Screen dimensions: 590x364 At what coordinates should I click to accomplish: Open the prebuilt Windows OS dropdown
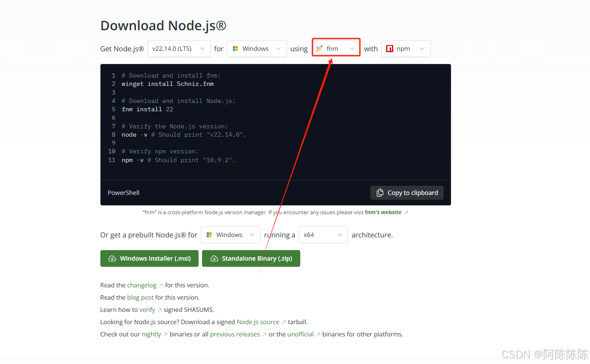click(x=231, y=235)
